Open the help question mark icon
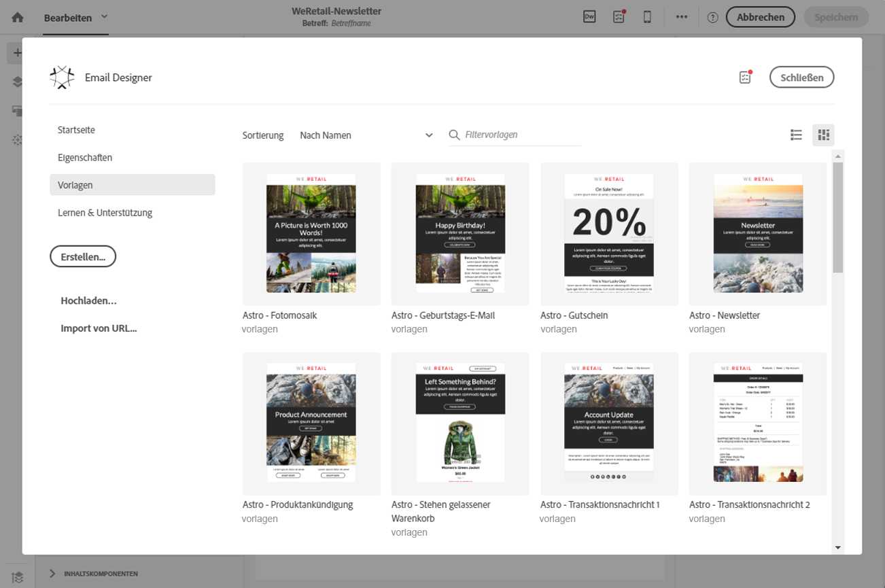The width and height of the screenshot is (885, 588). 712,18
